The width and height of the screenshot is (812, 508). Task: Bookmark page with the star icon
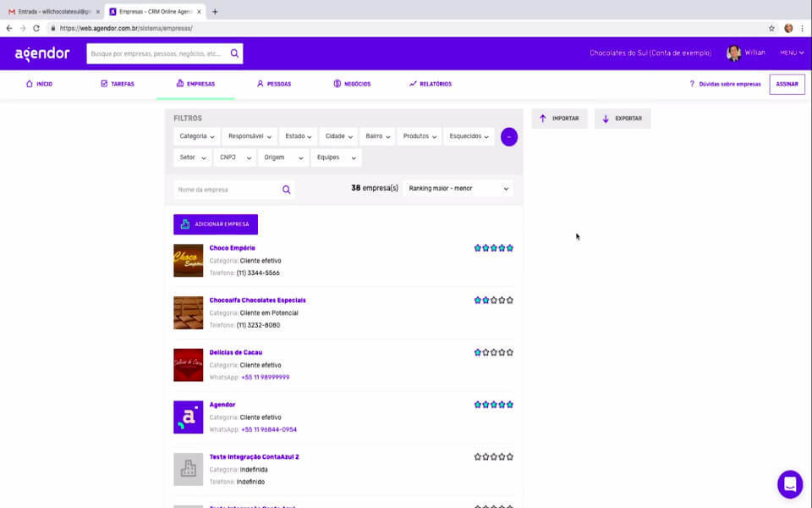[x=771, y=29]
